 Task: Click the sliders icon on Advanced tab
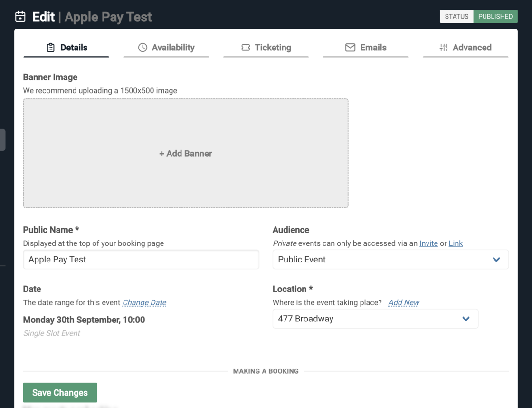coord(444,48)
